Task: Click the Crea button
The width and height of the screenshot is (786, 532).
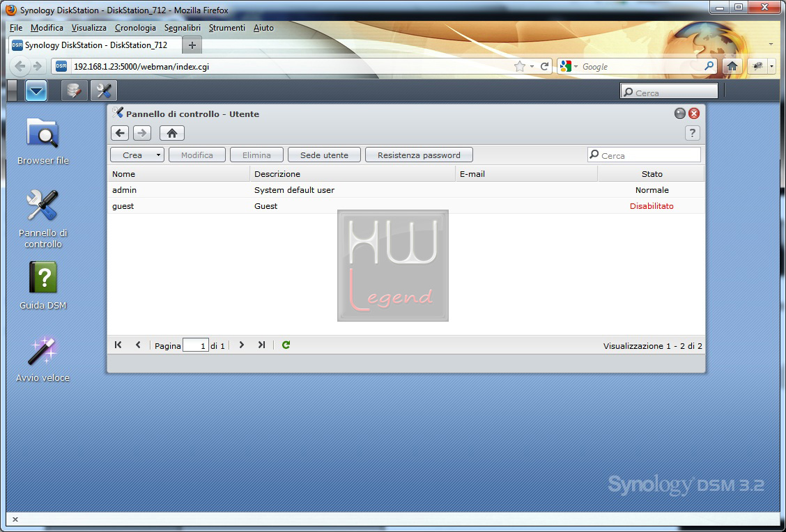Action: [132, 155]
